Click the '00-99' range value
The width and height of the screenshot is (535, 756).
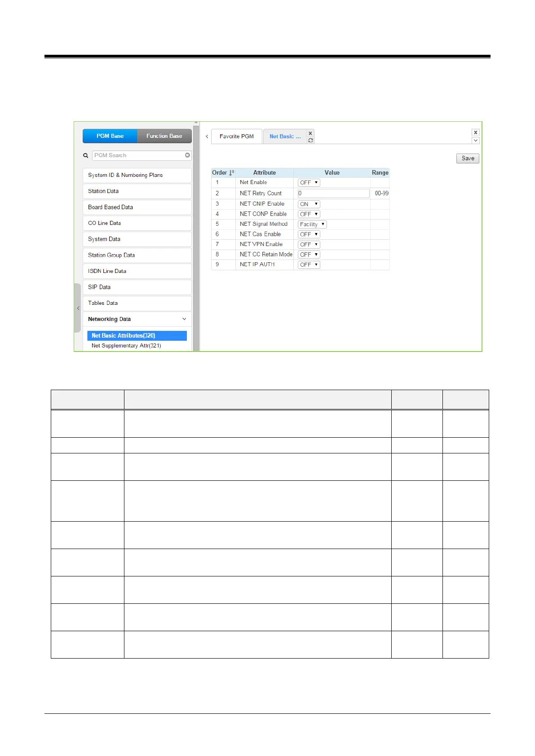tap(382, 193)
